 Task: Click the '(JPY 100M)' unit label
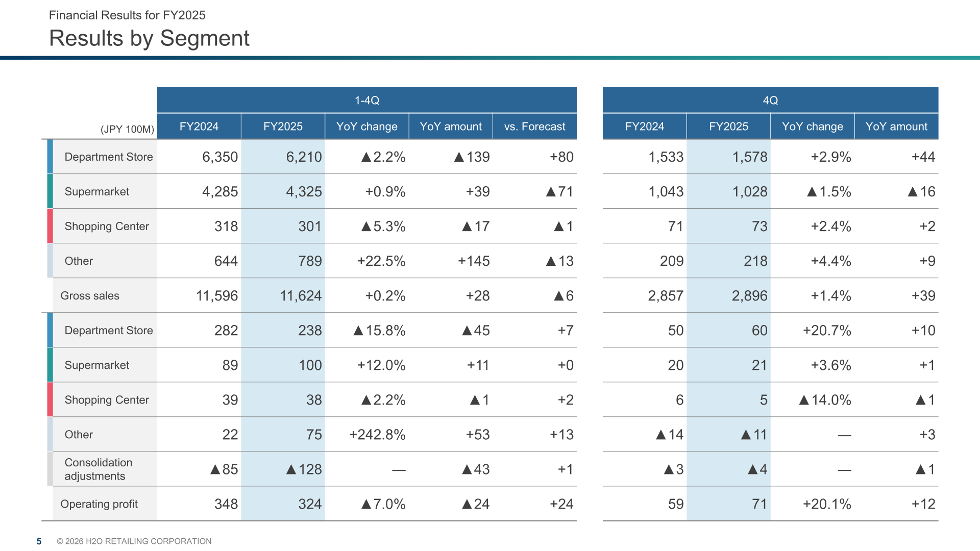click(x=127, y=129)
